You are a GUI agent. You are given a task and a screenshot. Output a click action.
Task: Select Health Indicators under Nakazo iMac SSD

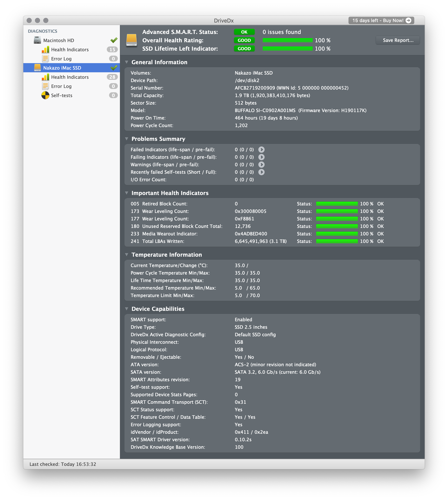click(x=70, y=77)
